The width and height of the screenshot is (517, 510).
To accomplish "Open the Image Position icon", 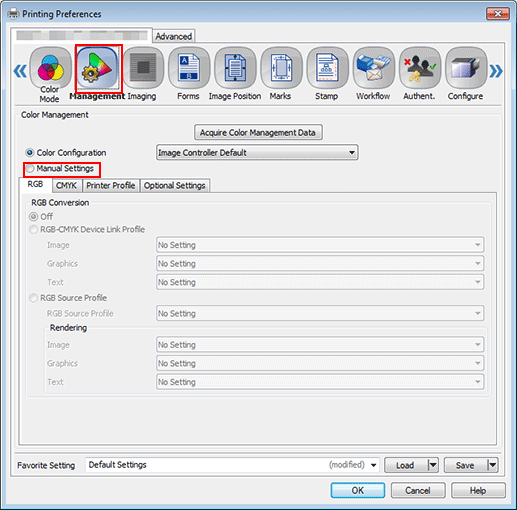I will [235, 68].
